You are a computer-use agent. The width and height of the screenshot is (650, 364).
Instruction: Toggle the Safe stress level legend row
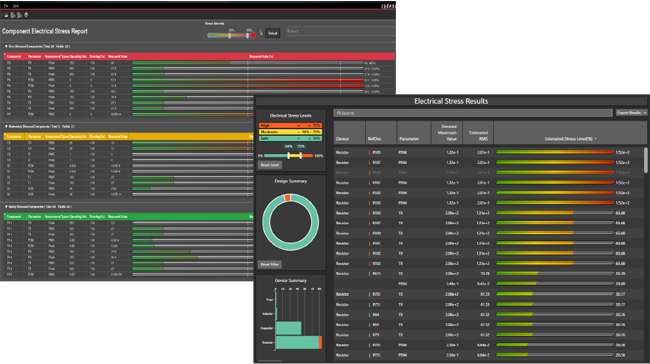click(x=290, y=138)
